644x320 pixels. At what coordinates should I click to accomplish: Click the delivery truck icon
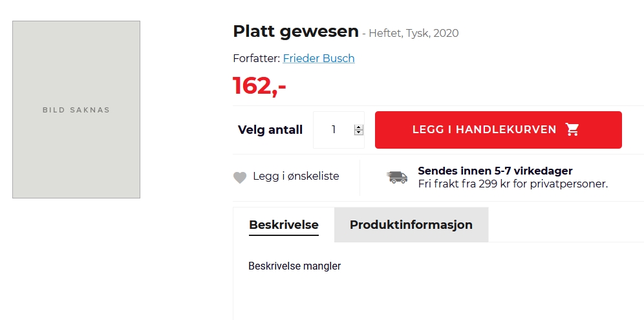397,177
